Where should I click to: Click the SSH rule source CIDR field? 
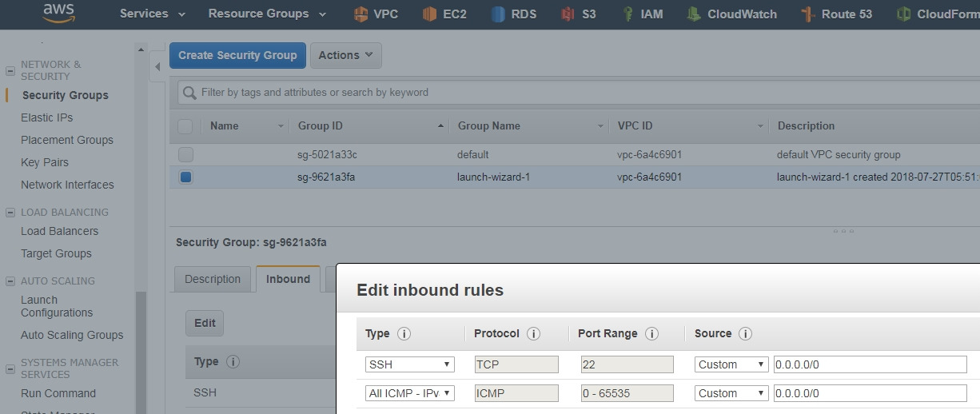pyautogui.click(x=870, y=364)
